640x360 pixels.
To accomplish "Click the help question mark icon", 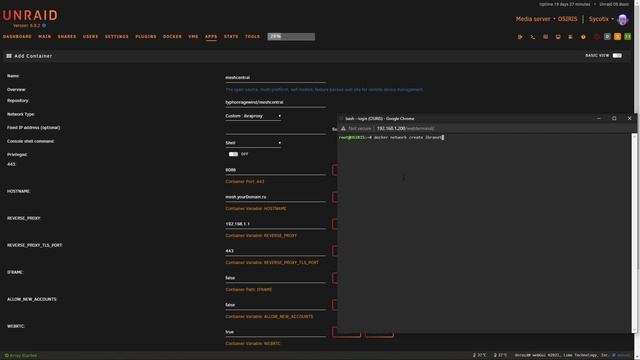I will tap(583, 37).
